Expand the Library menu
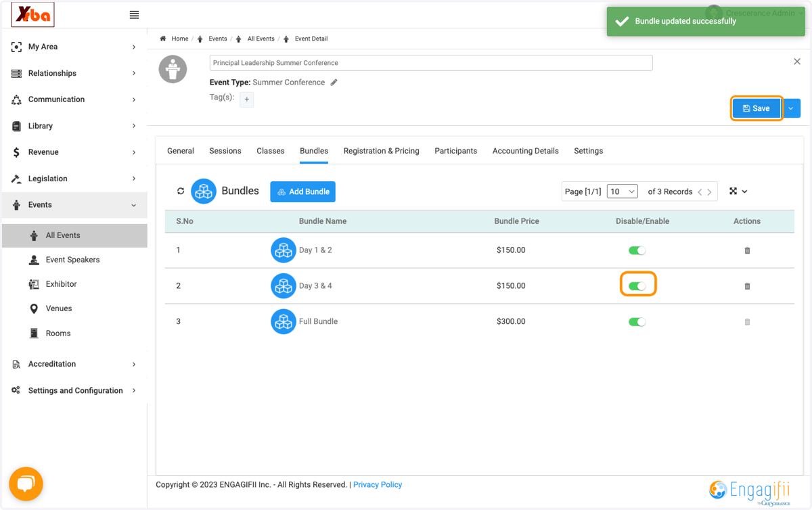 (74, 126)
